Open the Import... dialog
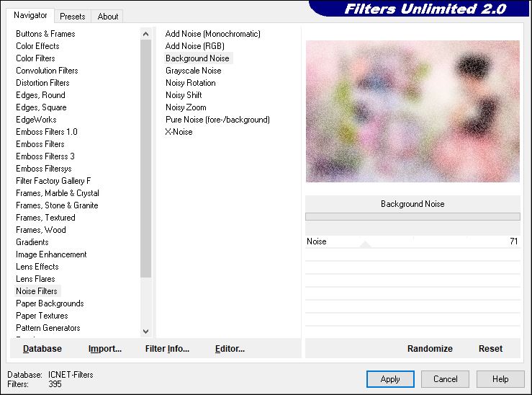The height and width of the screenshot is (395, 532). tap(105, 349)
